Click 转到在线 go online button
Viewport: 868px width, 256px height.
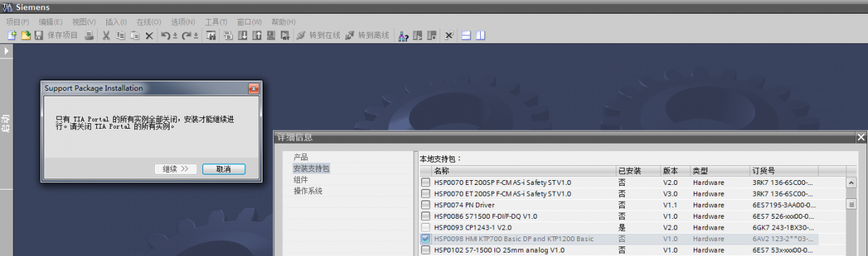[x=319, y=35]
